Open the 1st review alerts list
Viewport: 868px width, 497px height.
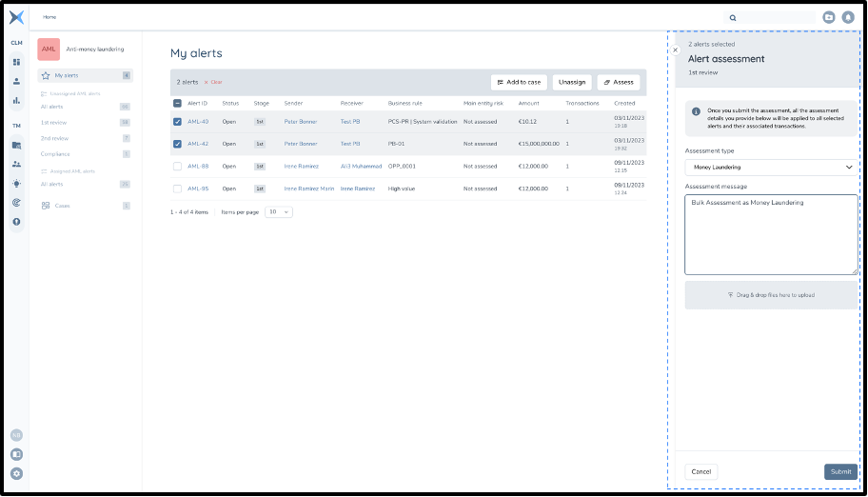53,123
